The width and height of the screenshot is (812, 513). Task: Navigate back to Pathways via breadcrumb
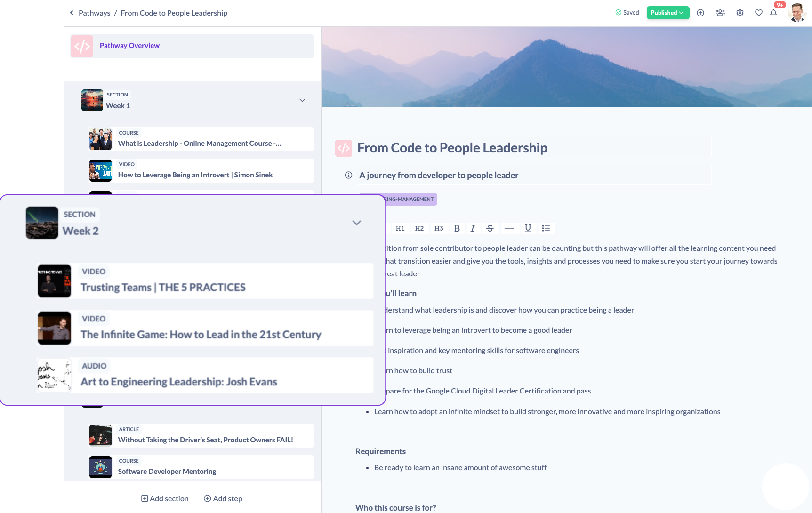(x=94, y=13)
